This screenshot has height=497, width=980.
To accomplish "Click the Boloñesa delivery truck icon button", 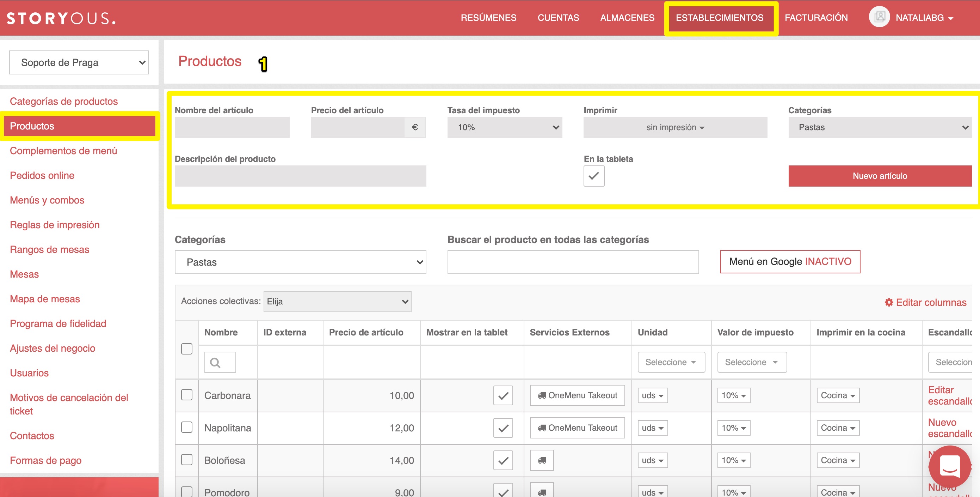I will [542, 460].
